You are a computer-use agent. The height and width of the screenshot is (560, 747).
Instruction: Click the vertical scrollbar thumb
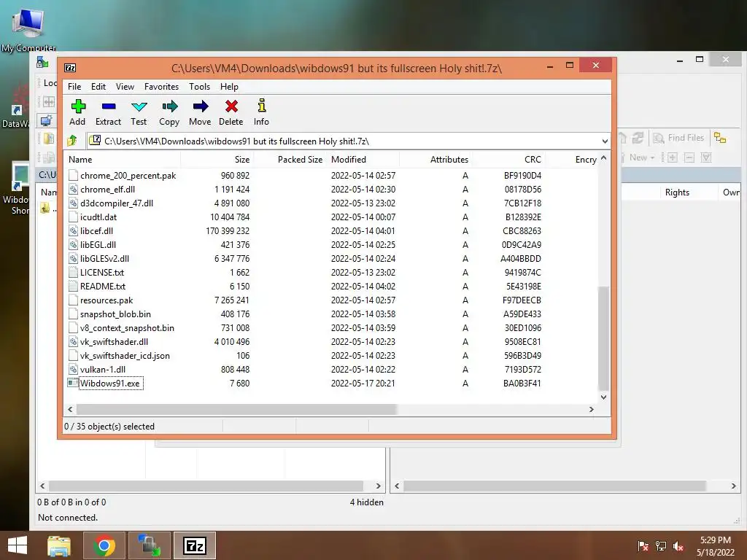[x=603, y=338]
